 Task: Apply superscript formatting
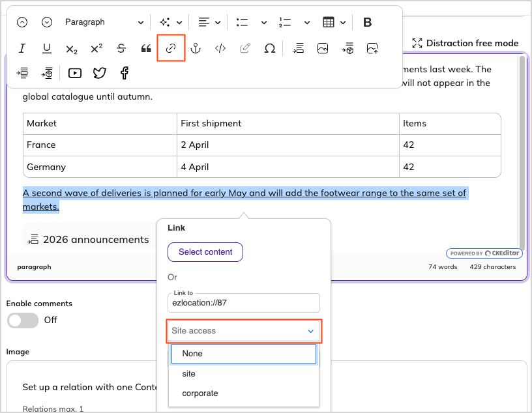pos(96,48)
